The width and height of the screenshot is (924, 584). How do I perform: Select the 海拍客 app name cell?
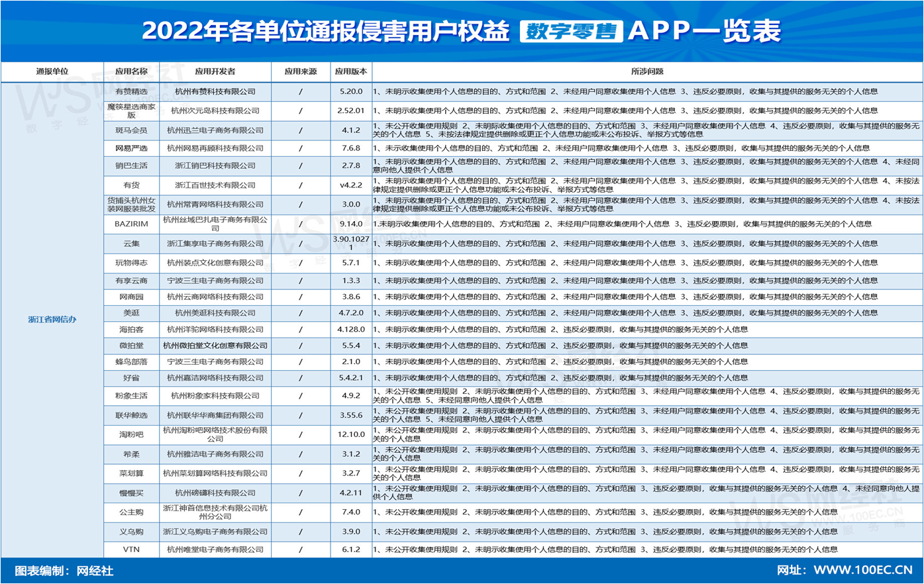131,329
